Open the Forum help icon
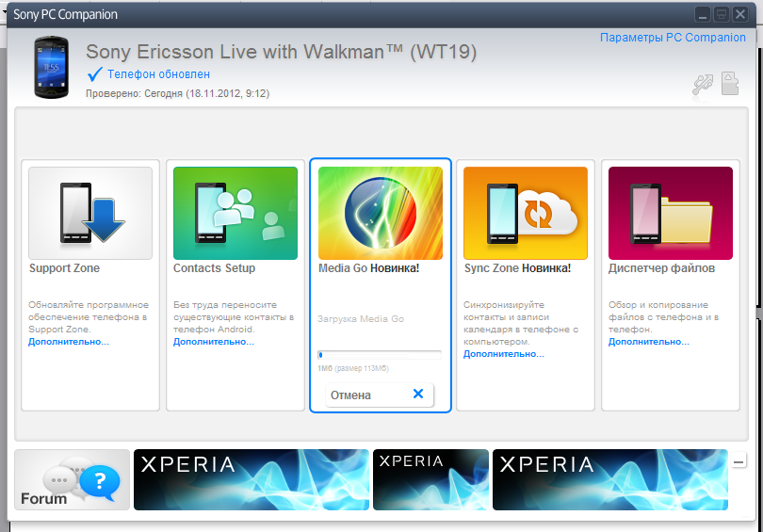This screenshot has height=532, width=763. click(x=73, y=479)
